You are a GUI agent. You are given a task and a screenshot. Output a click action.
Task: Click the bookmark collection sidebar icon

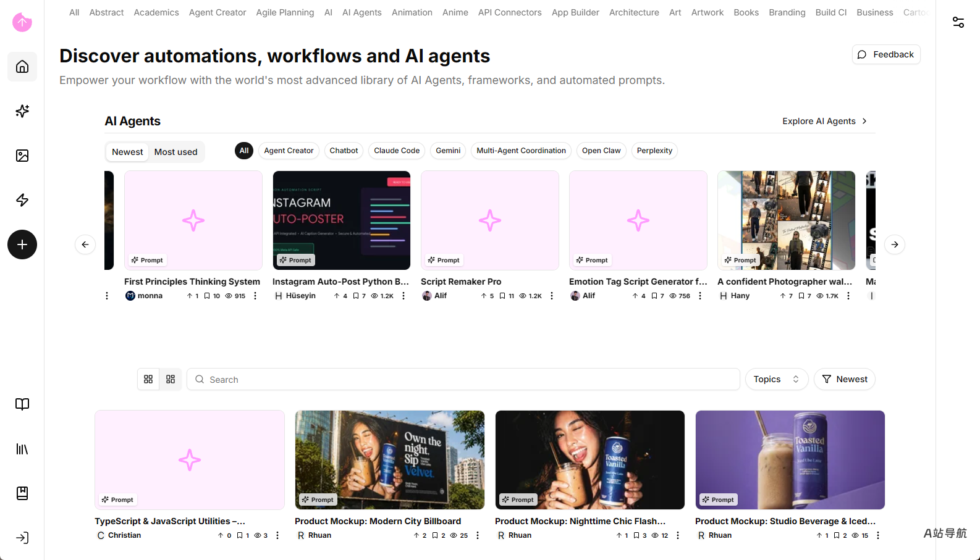pyautogui.click(x=22, y=493)
